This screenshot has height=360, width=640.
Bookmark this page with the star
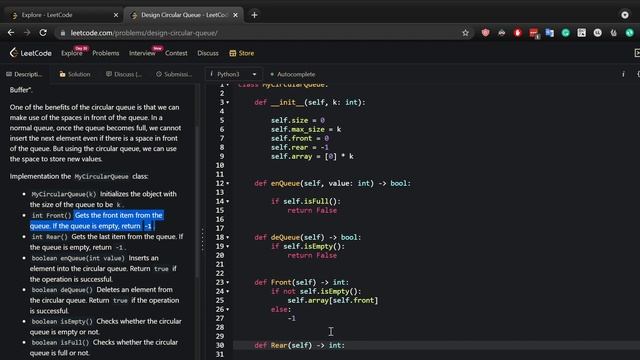(465, 33)
